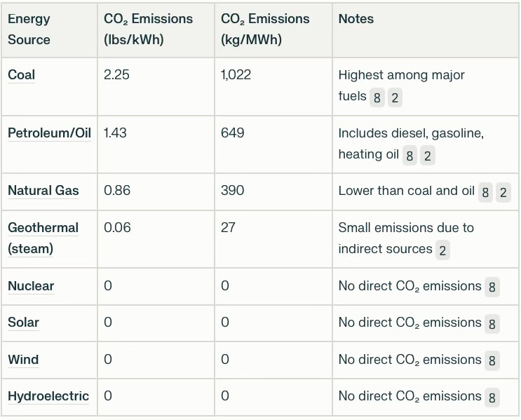Select the Coal kg/MWh value 1,022
521x420 pixels.
click(236, 75)
